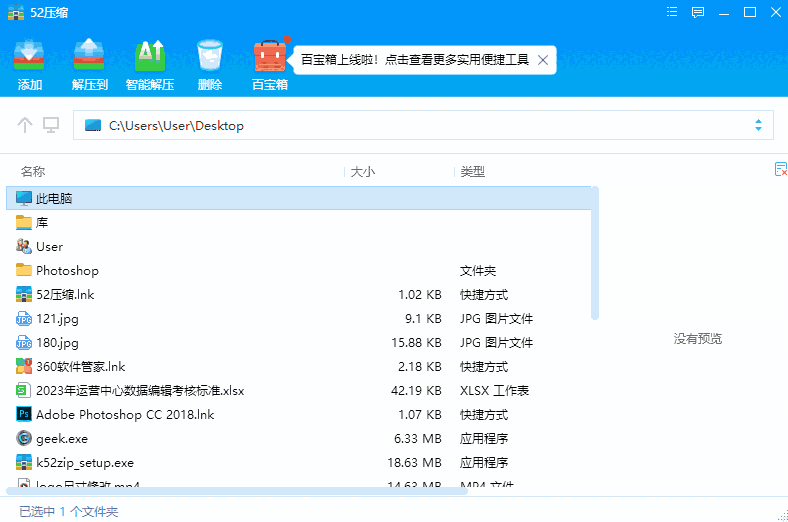Click the 没有预览 preview placeholder text
The height and width of the screenshot is (522, 788).
698,339
